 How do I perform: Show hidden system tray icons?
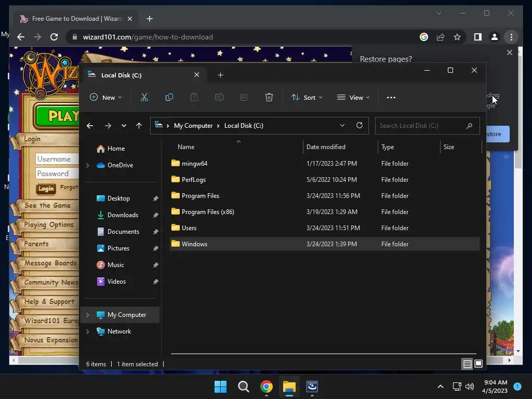441,387
